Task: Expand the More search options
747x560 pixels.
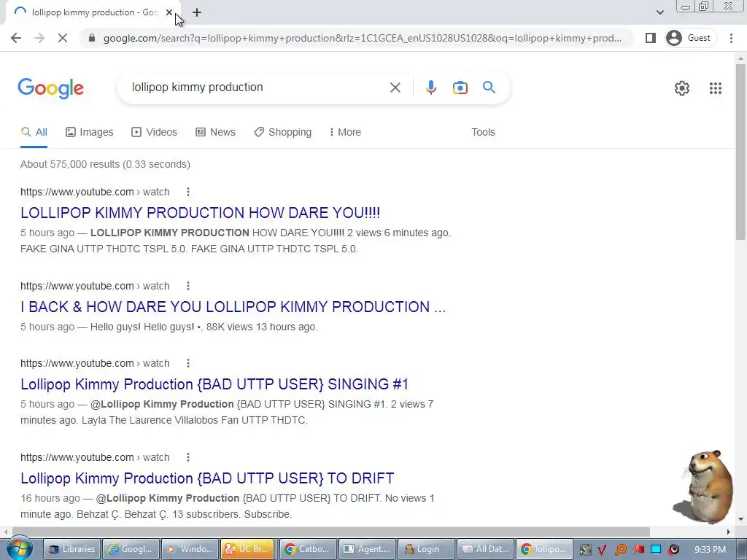Action: click(x=345, y=133)
